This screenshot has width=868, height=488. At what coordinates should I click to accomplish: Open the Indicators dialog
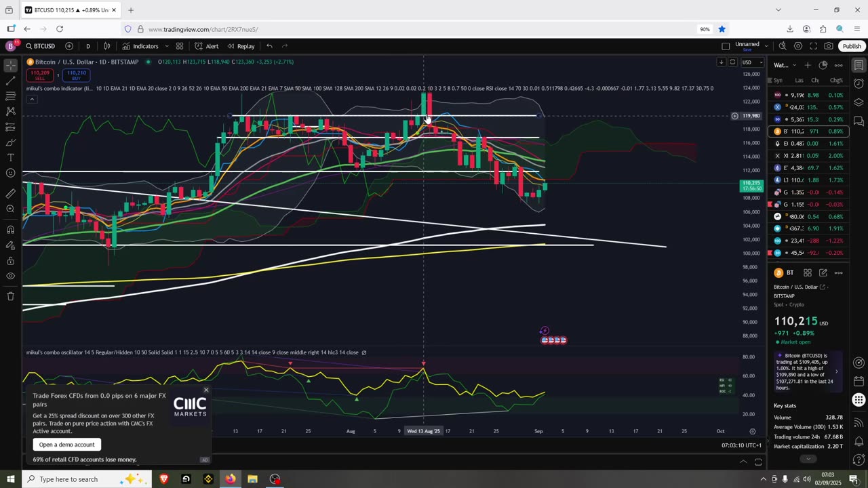(x=140, y=46)
